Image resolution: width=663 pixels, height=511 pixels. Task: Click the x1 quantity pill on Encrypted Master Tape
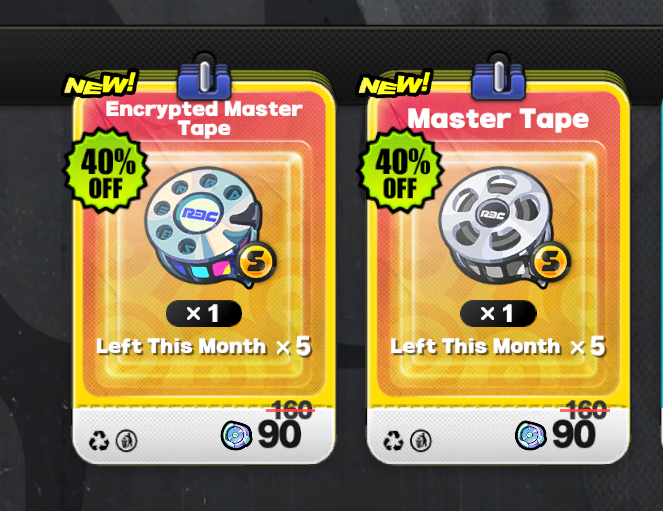pos(204,314)
